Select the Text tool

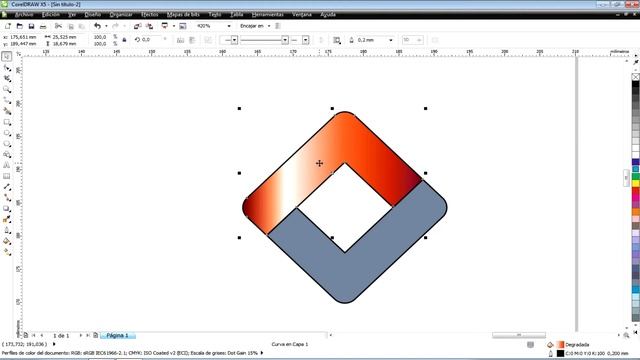7,165
